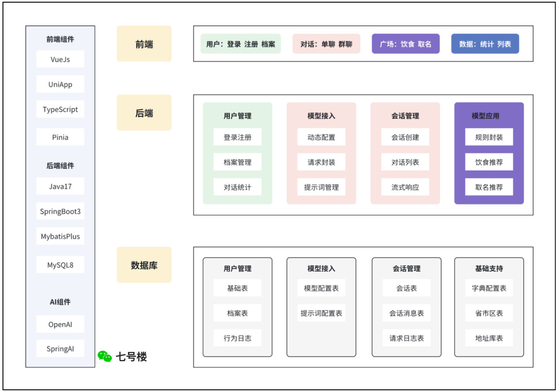Click the Pinia component box
The height and width of the screenshot is (392, 560).
pyautogui.click(x=60, y=137)
